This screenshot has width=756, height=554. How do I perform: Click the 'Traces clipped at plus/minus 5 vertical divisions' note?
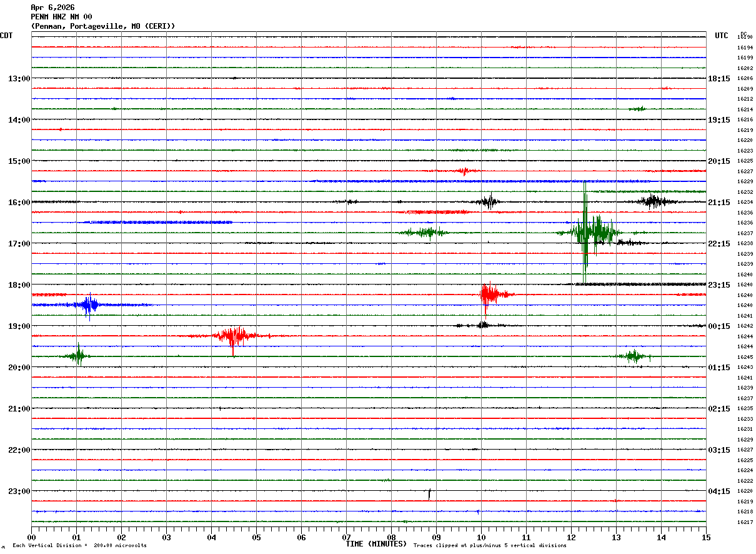coord(490,546)
